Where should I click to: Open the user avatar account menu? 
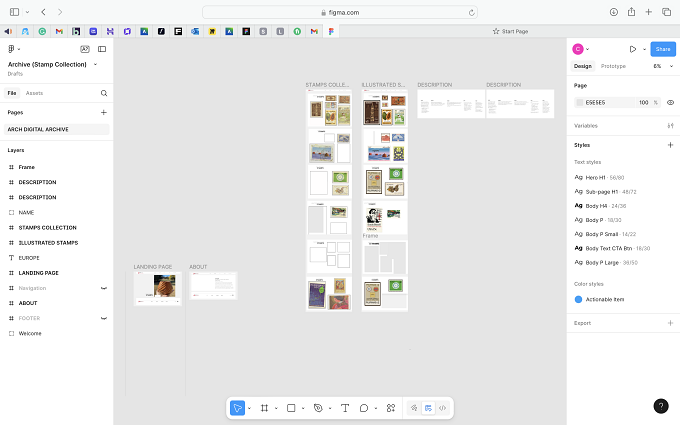click(578, 49)
